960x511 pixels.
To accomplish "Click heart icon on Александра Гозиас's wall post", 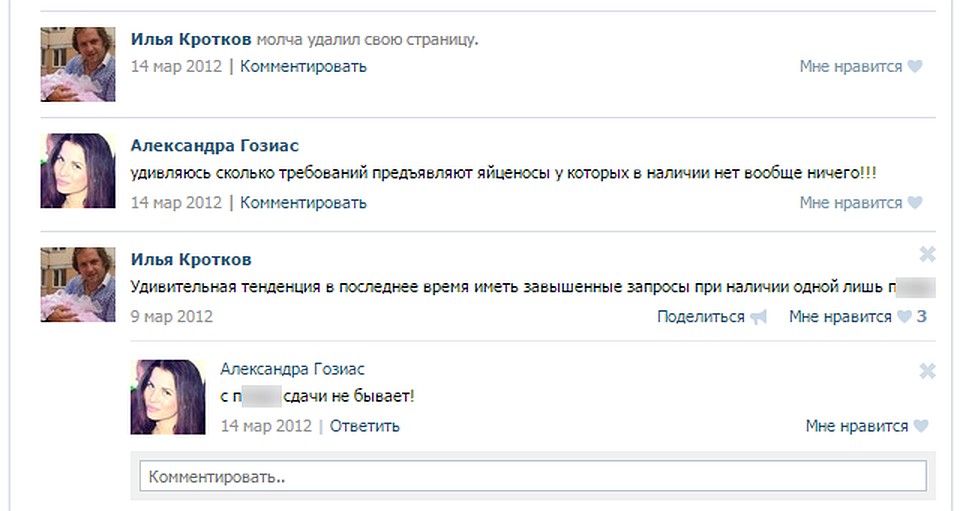I will click(915, 203).
